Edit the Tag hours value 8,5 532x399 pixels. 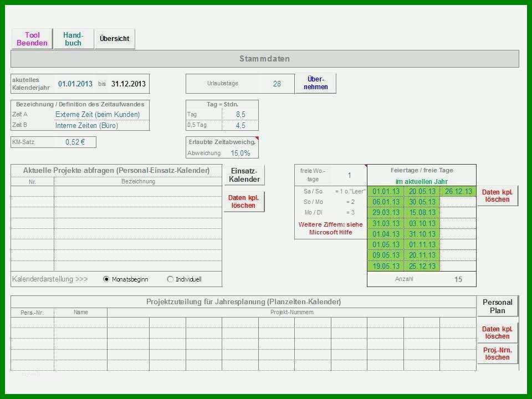(241, 114)
